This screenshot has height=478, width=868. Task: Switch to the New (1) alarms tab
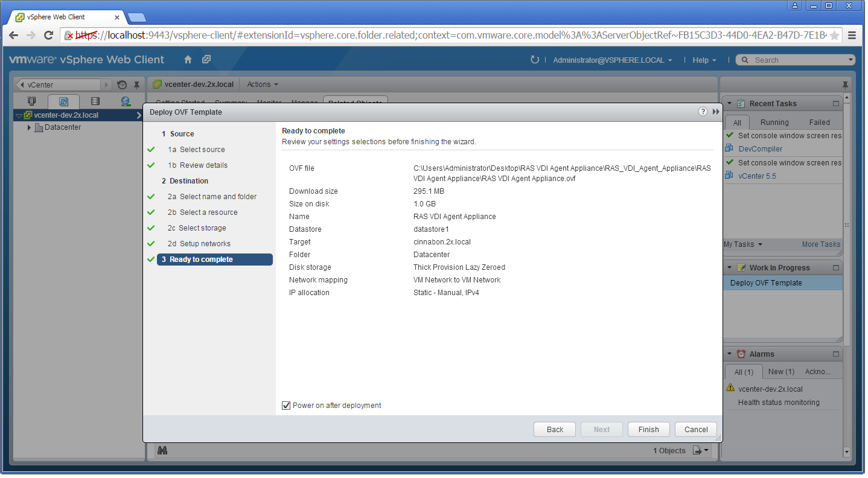coord(781,372)
